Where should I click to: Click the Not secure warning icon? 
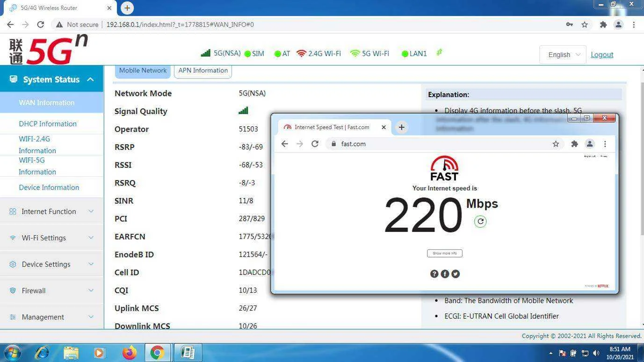pyautogui.click(x=59, y=24)
